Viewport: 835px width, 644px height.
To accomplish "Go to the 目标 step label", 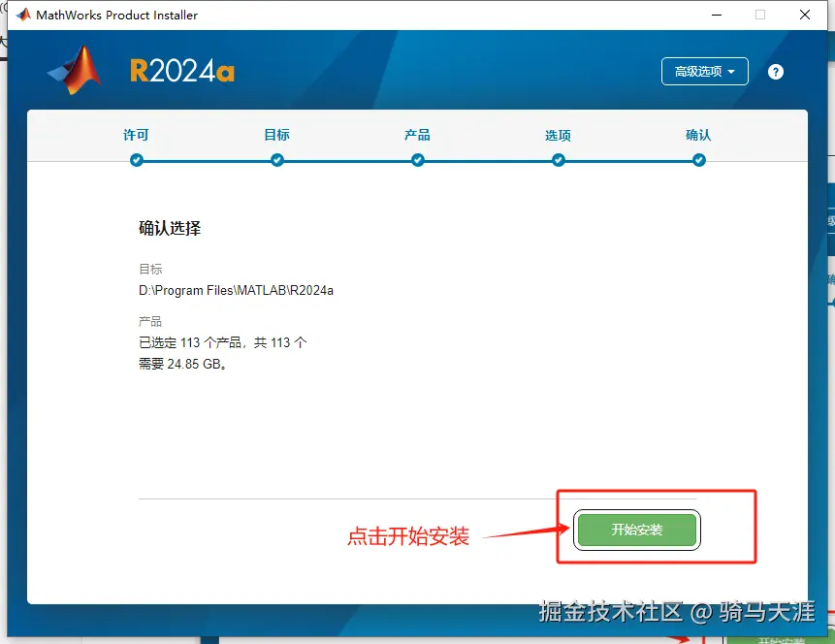I will pos(277,136).
